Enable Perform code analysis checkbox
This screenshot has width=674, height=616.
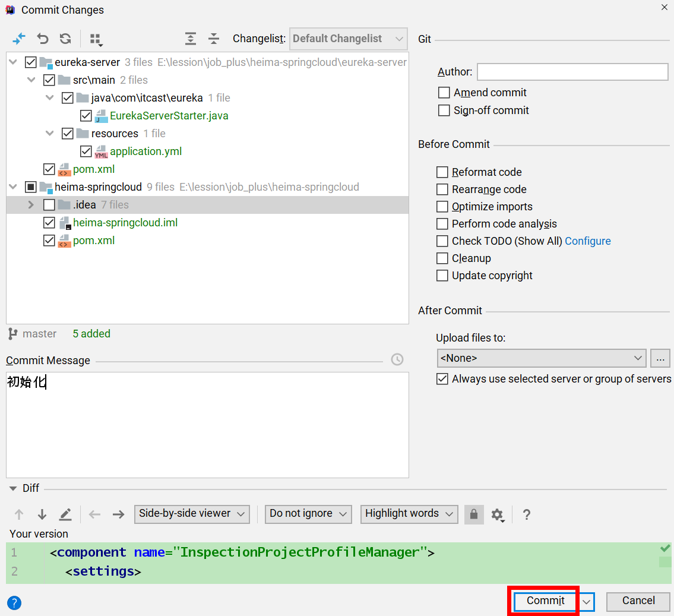click(x=442, y=223)
